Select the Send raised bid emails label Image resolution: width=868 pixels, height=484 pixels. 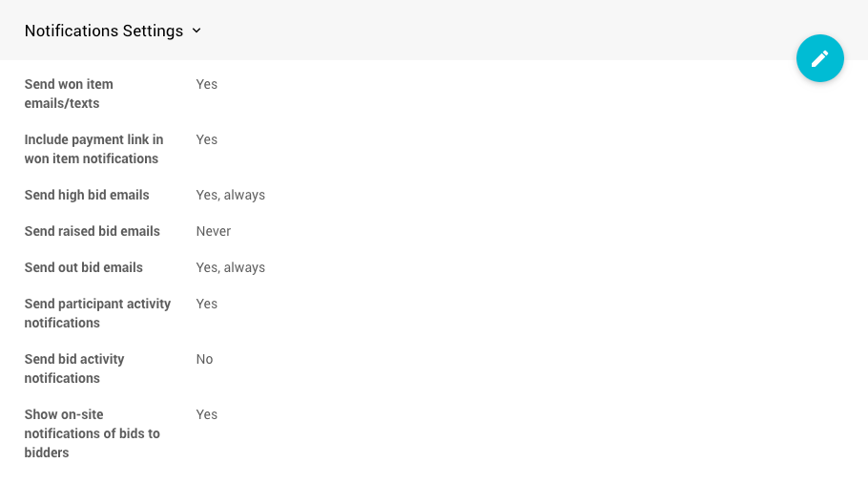(x=92, y=231)
